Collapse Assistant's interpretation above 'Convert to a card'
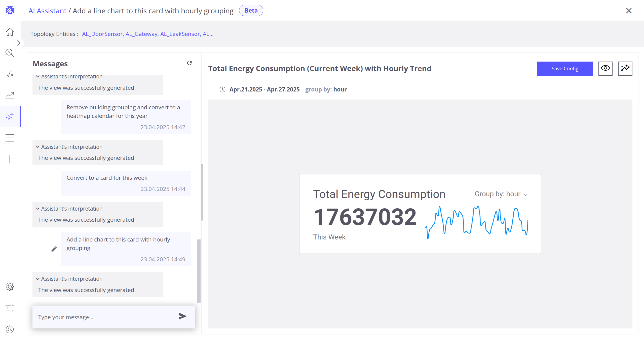644x340 pixels. 38,147
